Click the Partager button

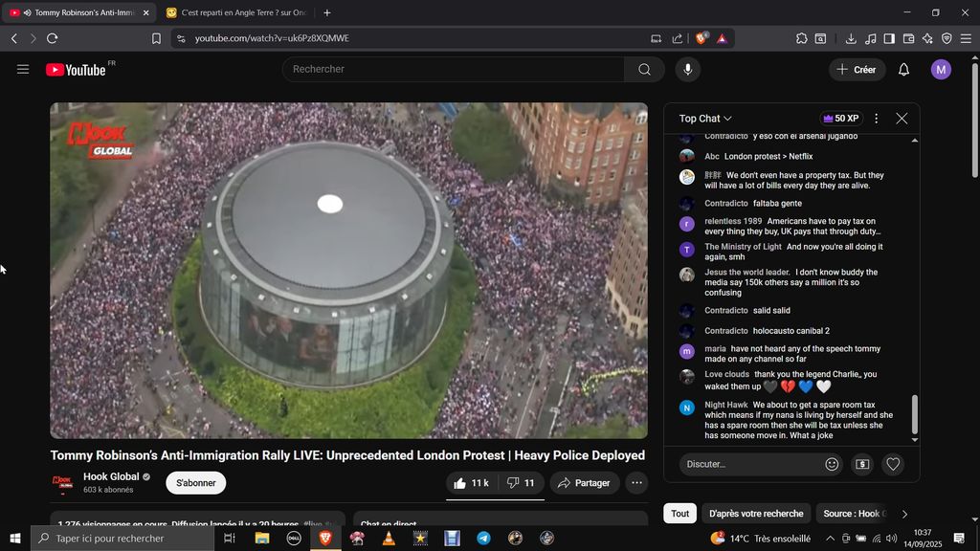[x=585, y=483]
